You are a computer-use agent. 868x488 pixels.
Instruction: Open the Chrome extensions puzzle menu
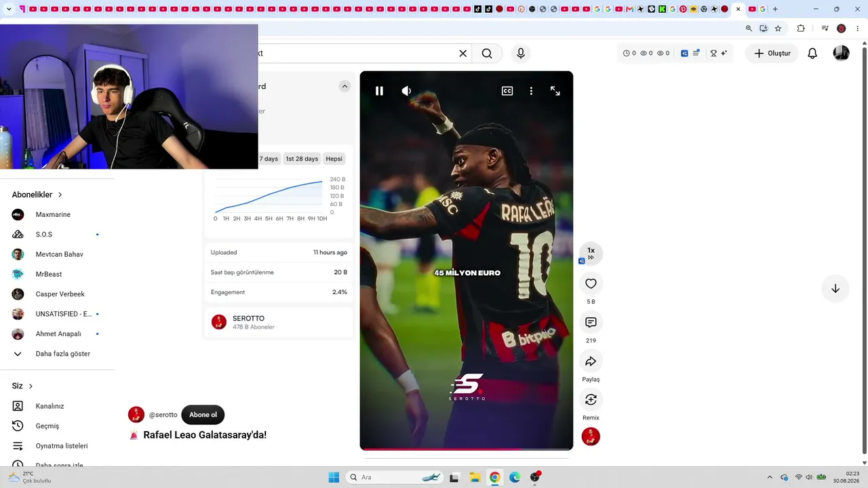(801, 28)
